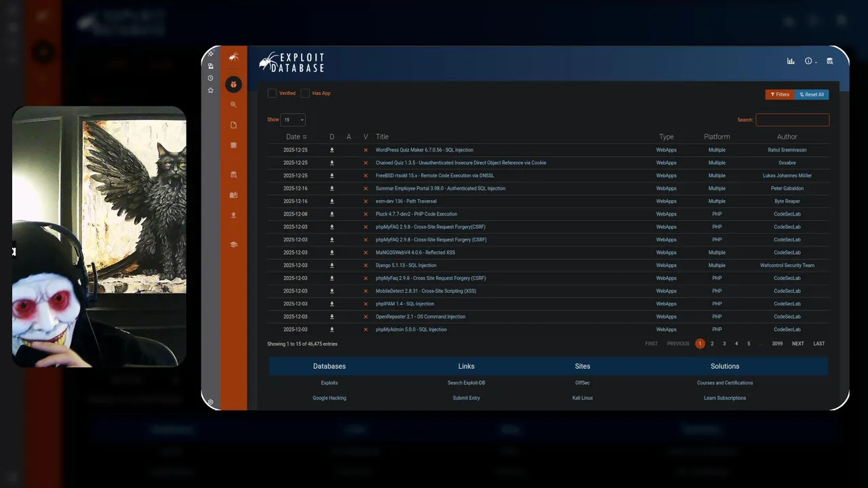This screenshot has width=868, height=488.
Task: Open WordPress Quiz Maker 6.7.0.56 SQL Injection
Action: (425, 150)
